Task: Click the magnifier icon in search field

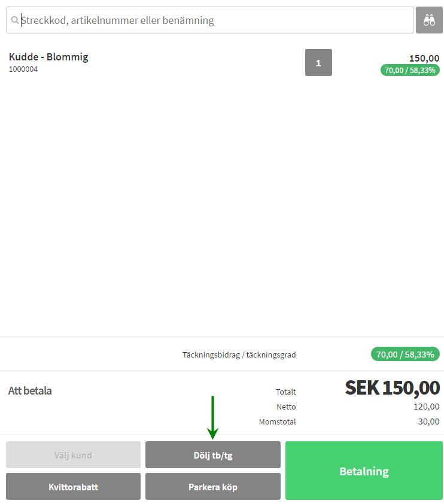Action: click(15, 20)
